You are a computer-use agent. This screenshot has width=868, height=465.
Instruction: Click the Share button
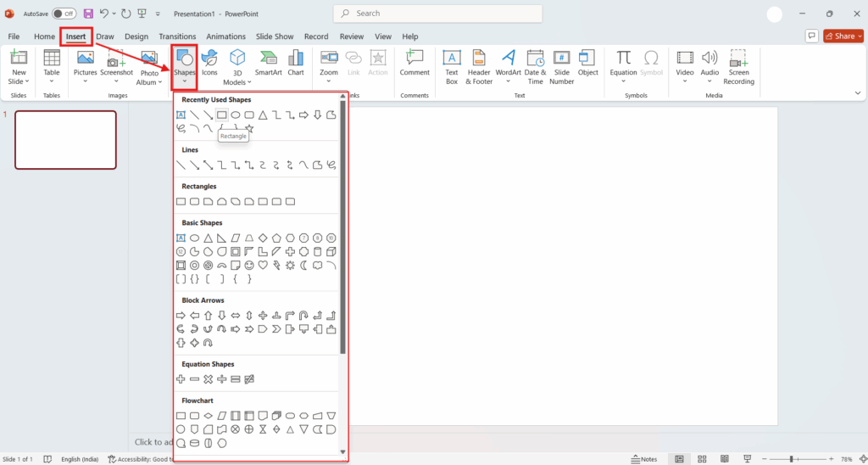pyautogui.click(x=840, y=36)
